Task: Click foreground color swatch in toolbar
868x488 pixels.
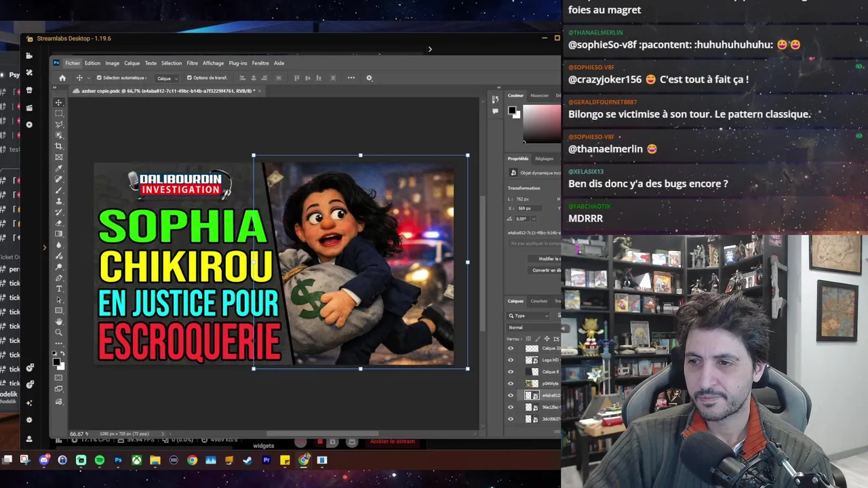Action: (x=56, y=361)
